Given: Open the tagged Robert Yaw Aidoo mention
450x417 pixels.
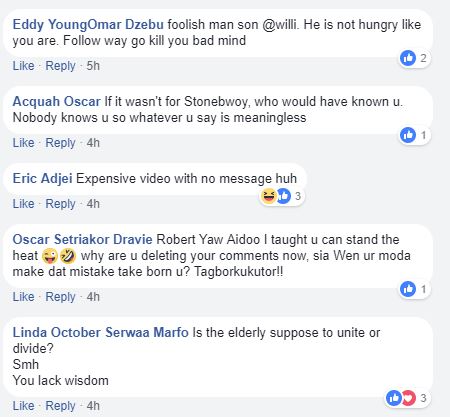Looking at the screenshot, I should point(208,239).
